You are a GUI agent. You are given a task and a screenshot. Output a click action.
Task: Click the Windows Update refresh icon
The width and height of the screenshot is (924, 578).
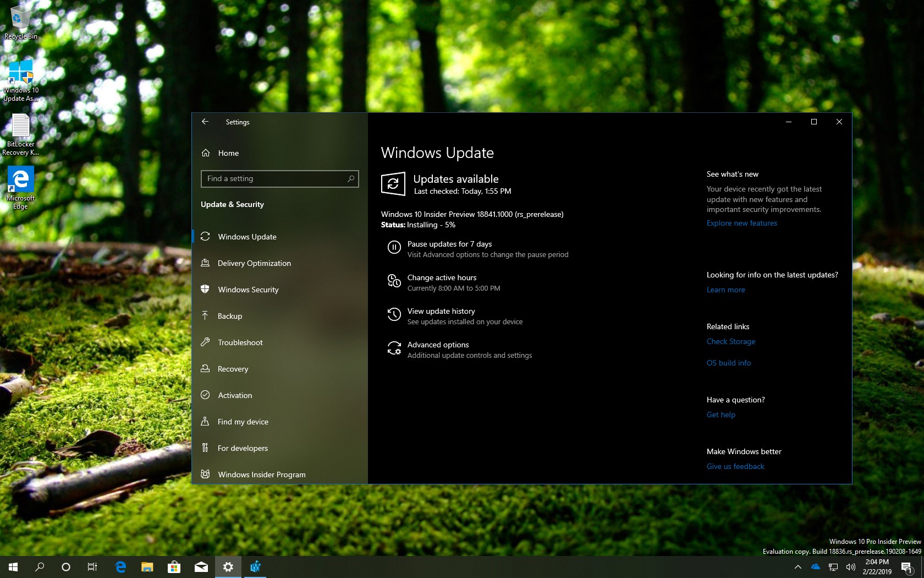tap(393, 184)
